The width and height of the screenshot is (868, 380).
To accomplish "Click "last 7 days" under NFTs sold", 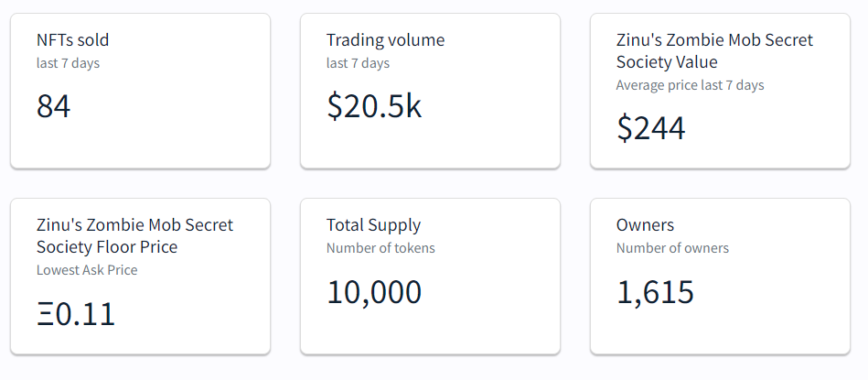I will pos(68,63).
